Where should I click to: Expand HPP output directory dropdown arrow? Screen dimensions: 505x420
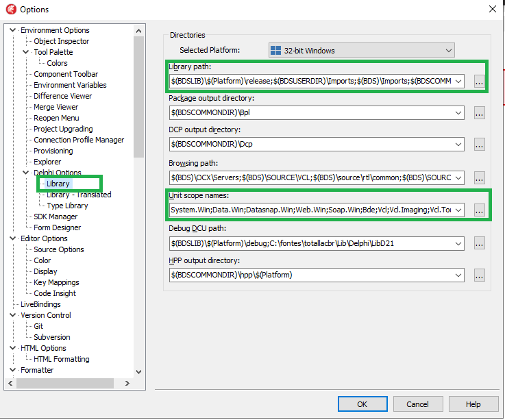pos(458,275)
